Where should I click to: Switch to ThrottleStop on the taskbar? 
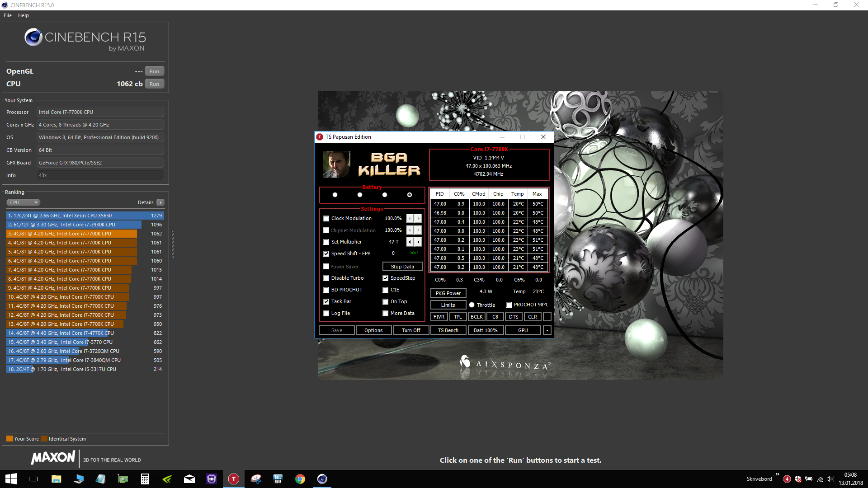click(234, 479)
